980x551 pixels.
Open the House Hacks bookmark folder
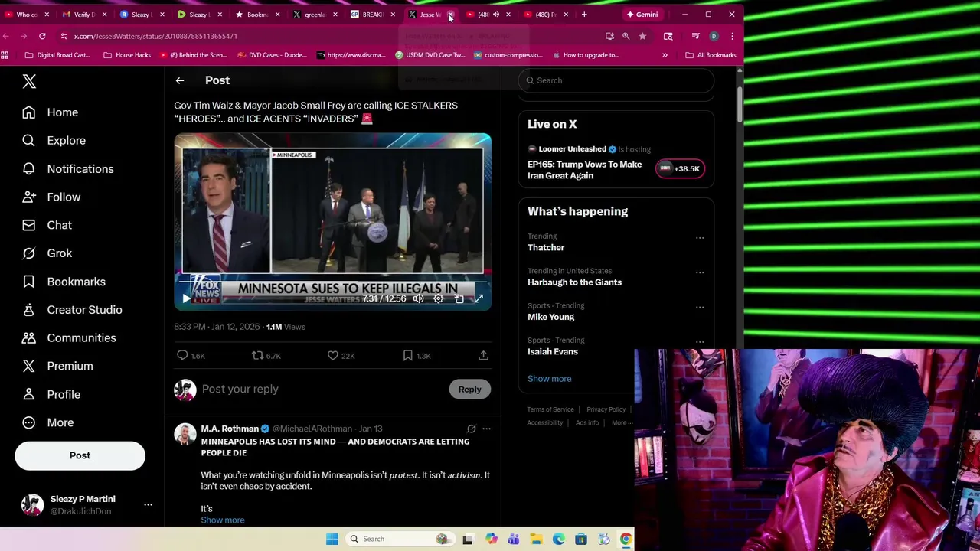[127, 55]
